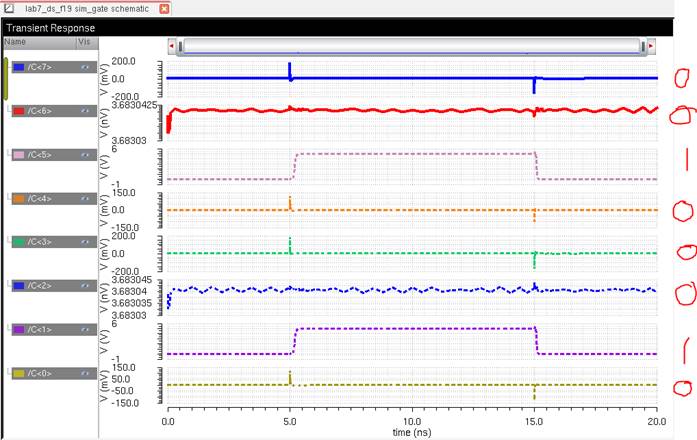Click the schematic icon left of tab title

[x=8, y=8]
